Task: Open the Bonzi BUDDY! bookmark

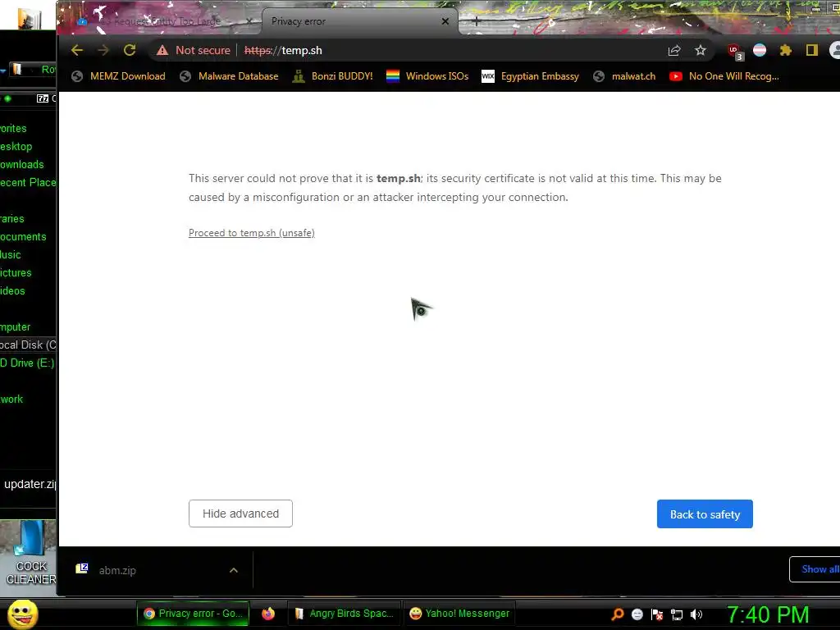Action: click(x=333, y=76)
